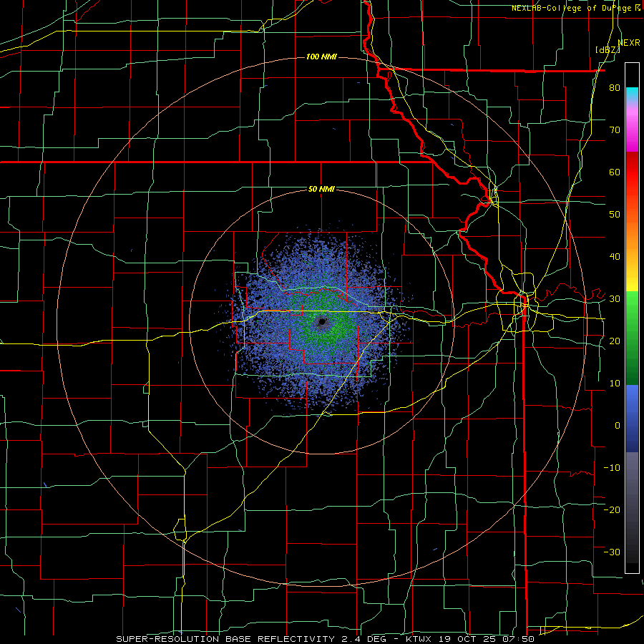Click the NEXR product label
The width and height of the screenshot is (644, 644).
click(629, 43)
